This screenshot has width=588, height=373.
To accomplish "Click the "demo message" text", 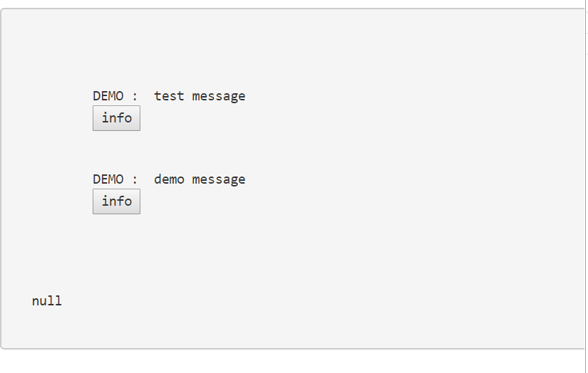I will (x=200, y=179).
